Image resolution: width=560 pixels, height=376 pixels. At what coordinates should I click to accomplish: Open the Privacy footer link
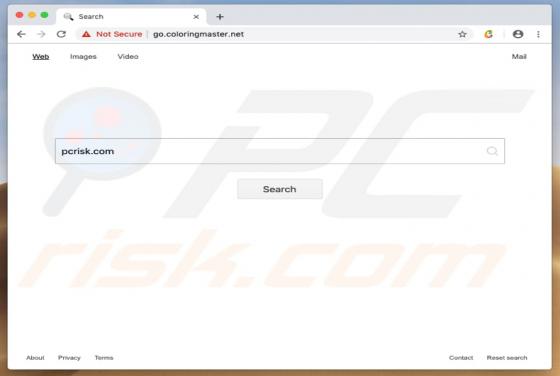(69, 357)
